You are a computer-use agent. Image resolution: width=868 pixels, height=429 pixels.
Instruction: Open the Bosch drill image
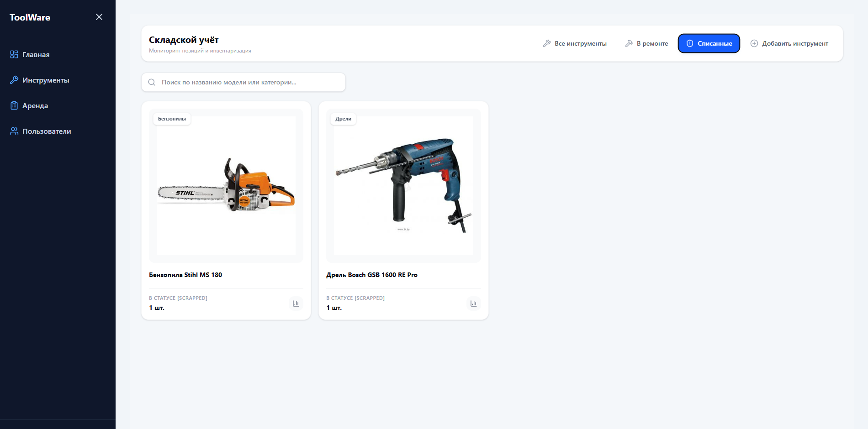click(x=403, y=186)
